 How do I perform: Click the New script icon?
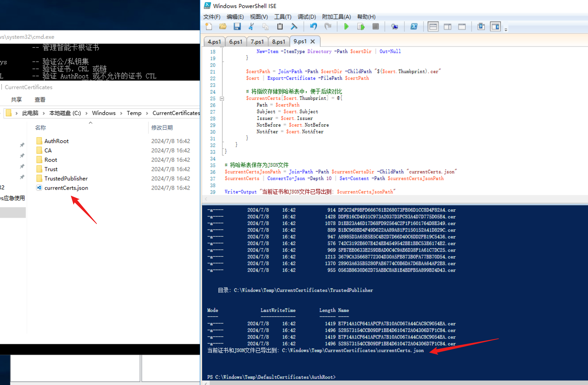click(x=209, y=27)
